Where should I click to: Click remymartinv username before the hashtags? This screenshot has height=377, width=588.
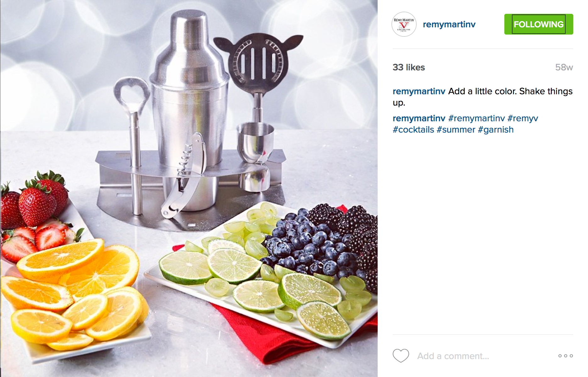tap(419, 118)
